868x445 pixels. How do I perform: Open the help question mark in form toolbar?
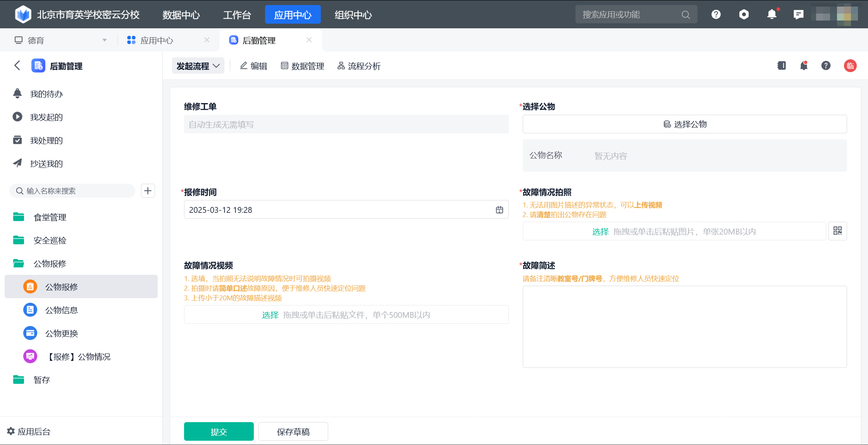826,66
